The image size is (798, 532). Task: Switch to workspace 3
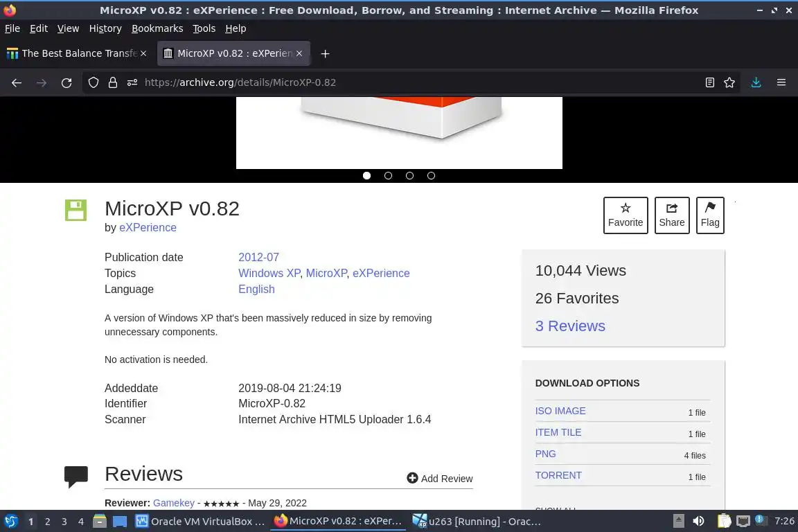pyautogui.click(x=64, y=522)
